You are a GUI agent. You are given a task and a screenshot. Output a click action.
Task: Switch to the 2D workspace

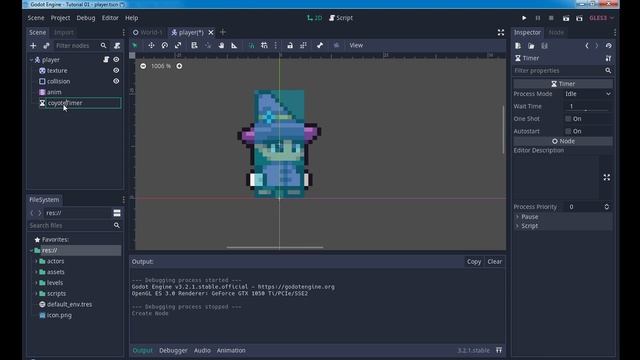pyautogui.click(x=315, y=18)
